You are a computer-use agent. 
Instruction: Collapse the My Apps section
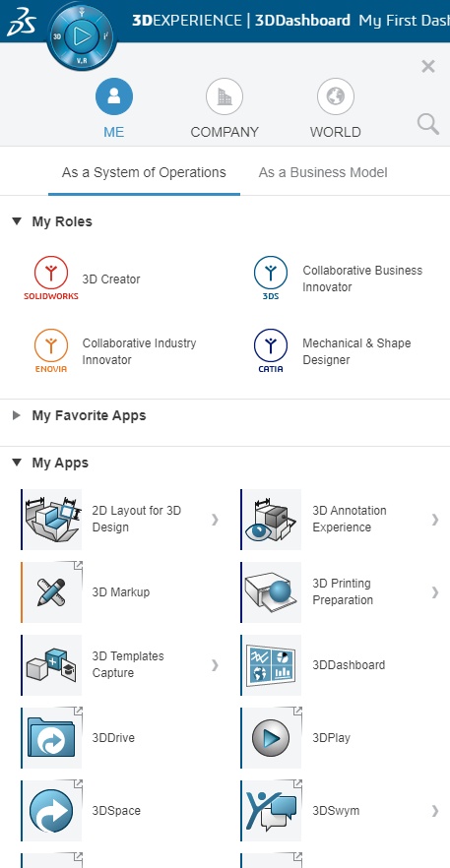17,463
